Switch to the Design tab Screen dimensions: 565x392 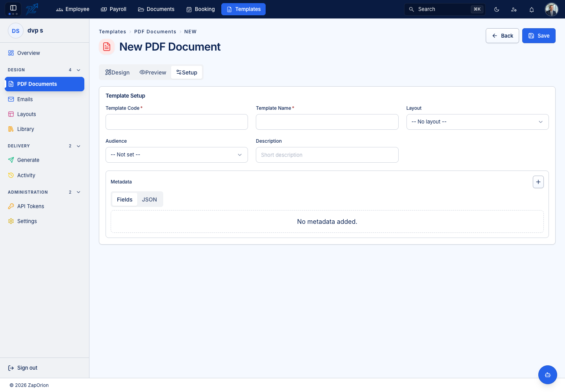click(117, 73)
